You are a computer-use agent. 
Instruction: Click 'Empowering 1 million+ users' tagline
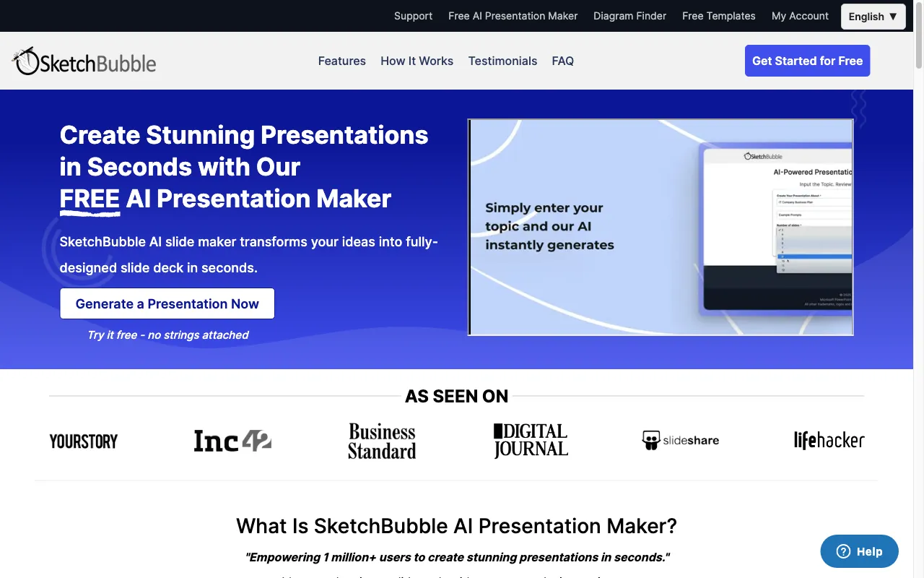pos(458,557)
